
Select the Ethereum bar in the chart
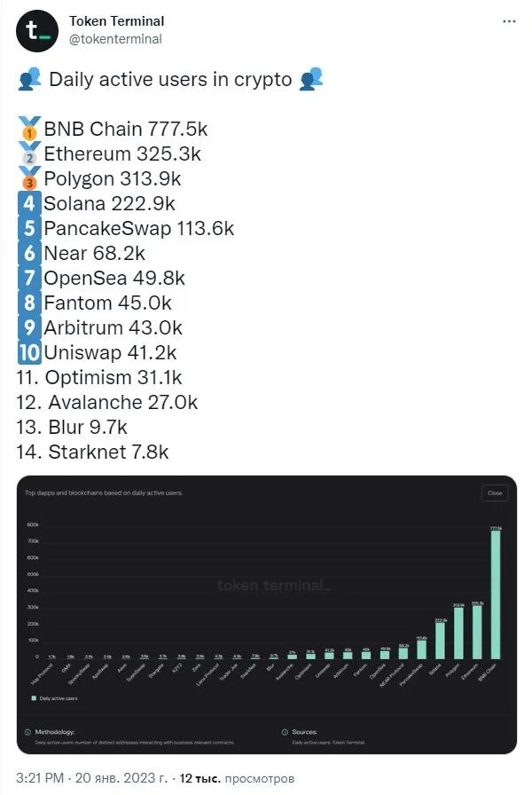tap(477, 632)
